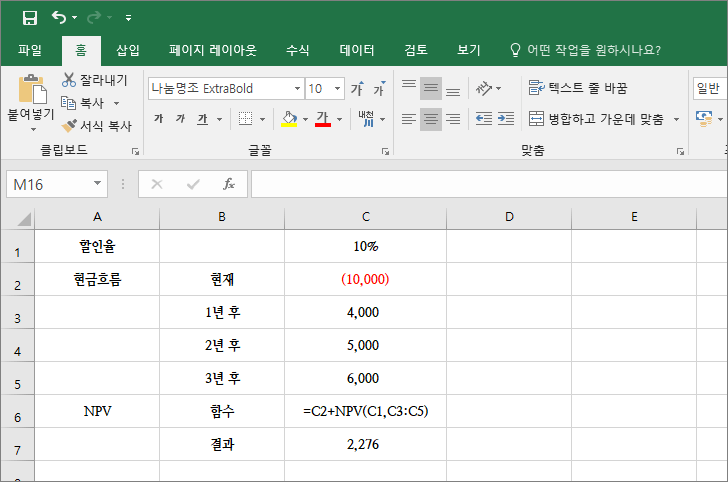
Task: Open Customize Quick Access Toolbar dropdown
Action: click(x=128, y=18)
